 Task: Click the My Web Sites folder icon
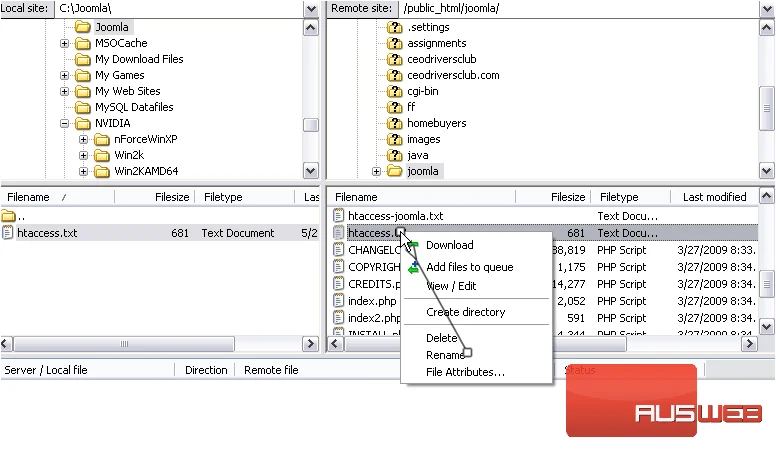coord(83,92)
